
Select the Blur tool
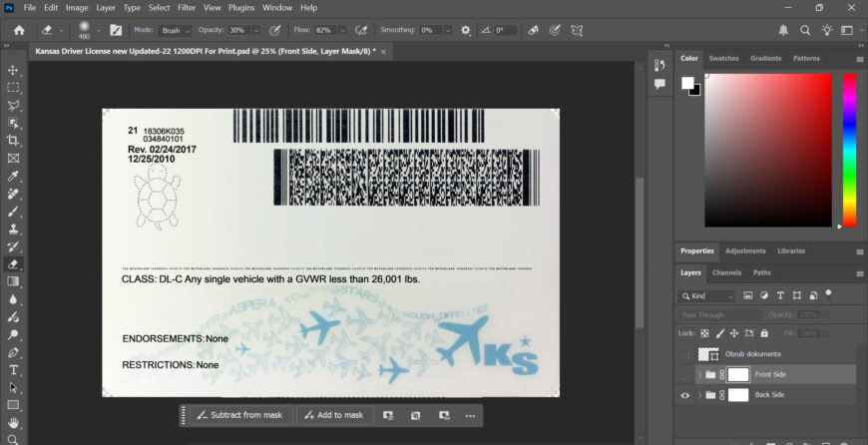[13, 299]
